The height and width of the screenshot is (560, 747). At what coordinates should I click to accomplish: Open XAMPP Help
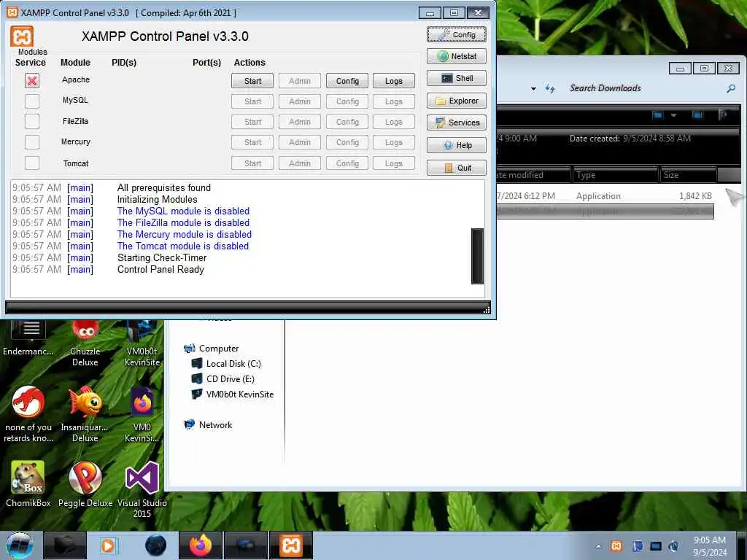[x=457, y=145]
